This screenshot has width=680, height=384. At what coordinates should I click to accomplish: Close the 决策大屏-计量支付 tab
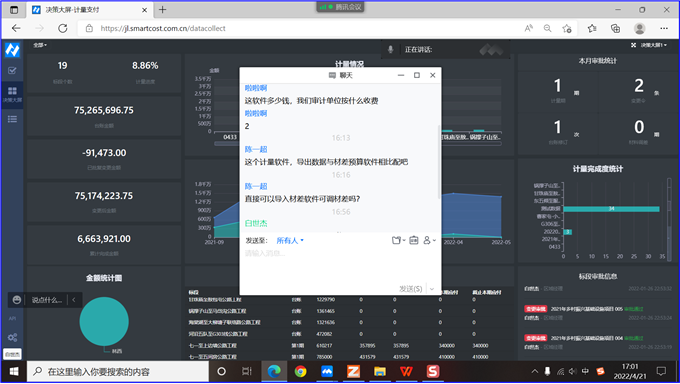(x=144, y=10)
